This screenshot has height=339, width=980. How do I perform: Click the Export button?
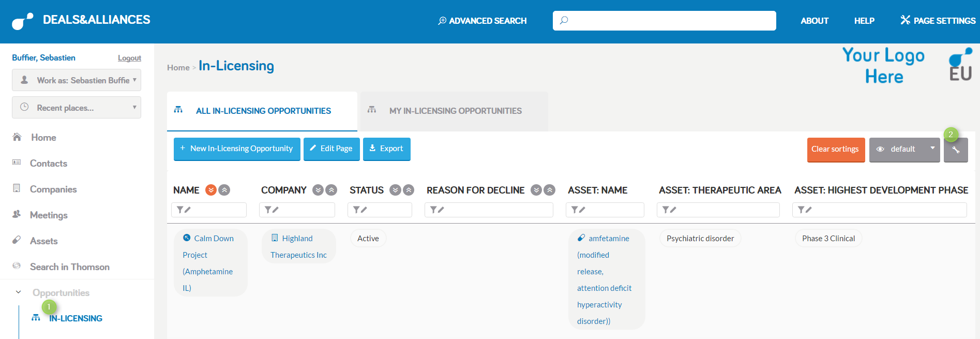tap(387, 149)
